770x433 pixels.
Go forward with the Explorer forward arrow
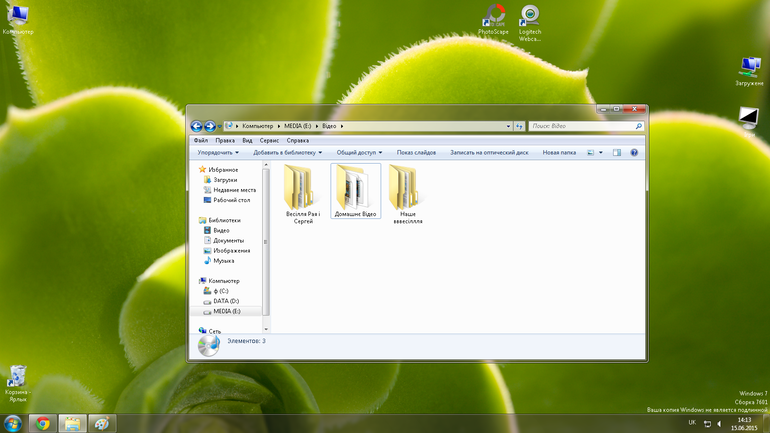coord(210,126)
